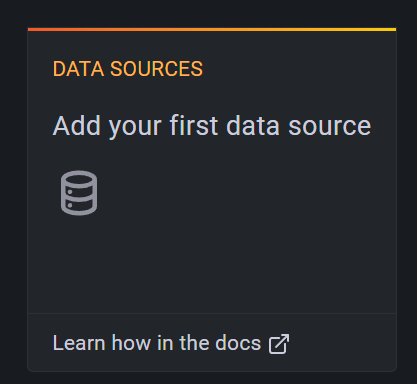Click empty card area beside the database icon
This screenshot has width=417, height=384.
pos(233,193)
